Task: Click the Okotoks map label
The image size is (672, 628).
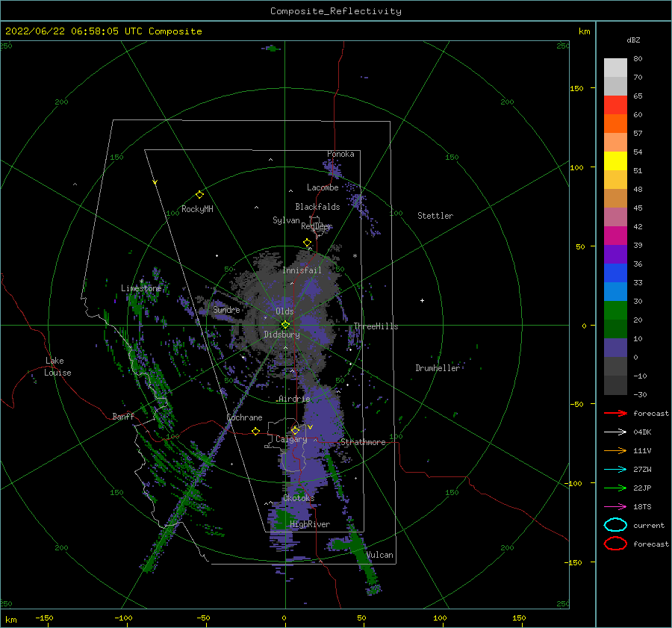Action: click(x=299, y=497)
